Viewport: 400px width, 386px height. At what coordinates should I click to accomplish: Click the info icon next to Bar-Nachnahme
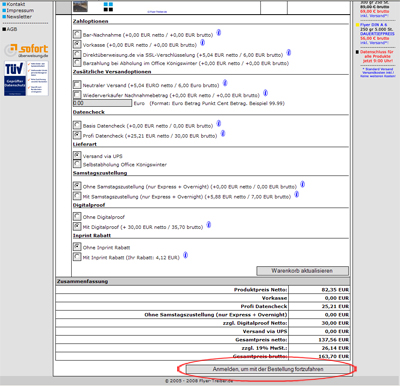click(x=219, y=33)
